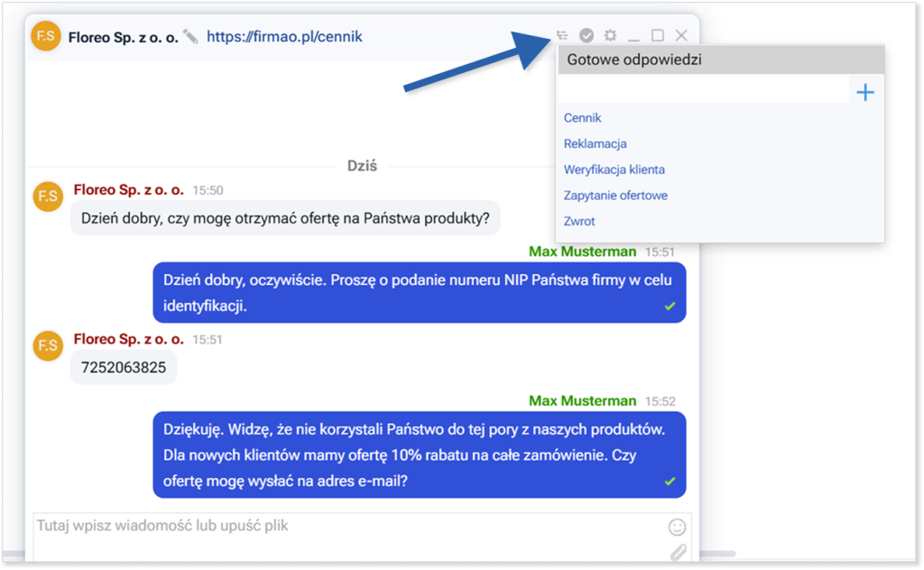This screenshot has height=570, width=924.
Task: Choose Zapytanie ofertowe ready reply
Action: point(615,196)
